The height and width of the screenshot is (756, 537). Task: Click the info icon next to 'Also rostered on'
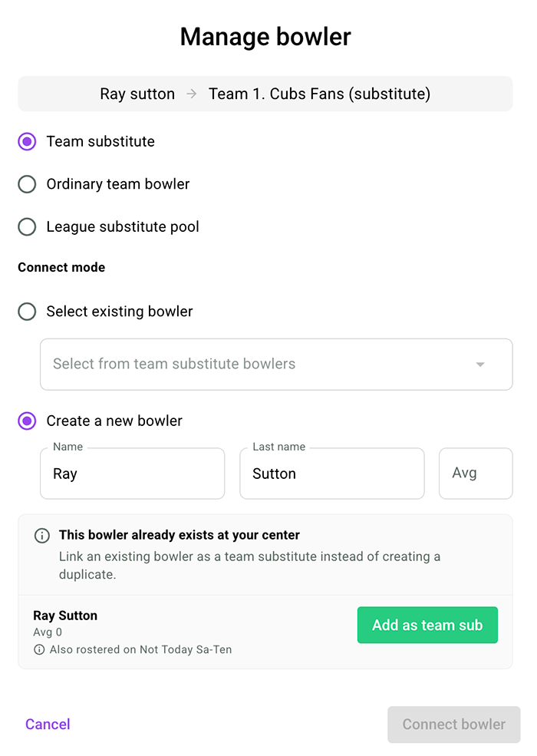[39, 649]
